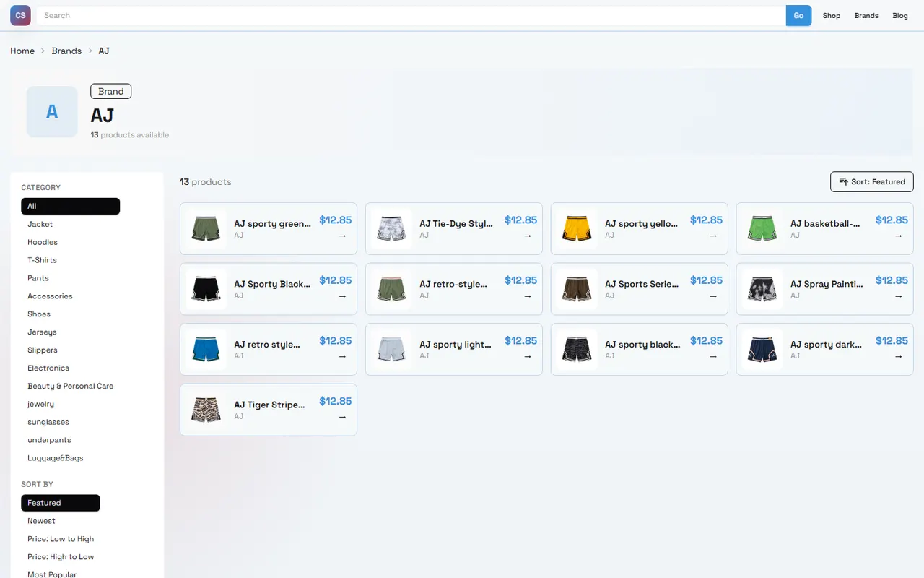Select Featured sort option in sidebar

coord(61,503)
